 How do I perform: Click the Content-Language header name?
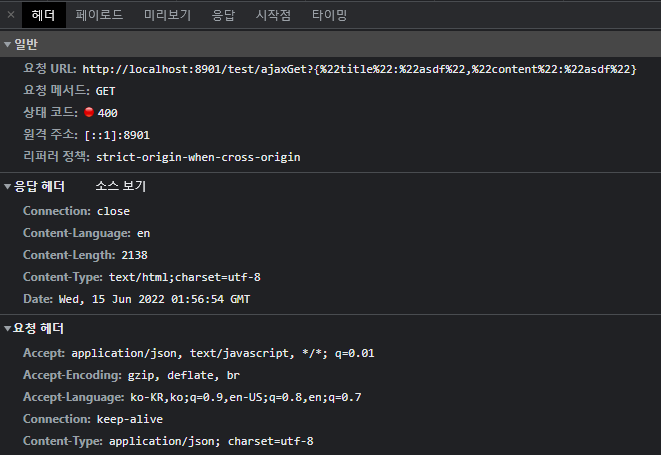tap(77, 233)
